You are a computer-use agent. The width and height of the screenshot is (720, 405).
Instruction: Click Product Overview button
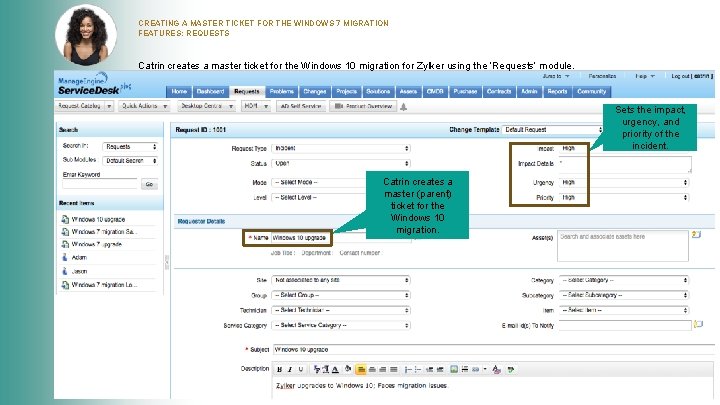[363, 106]
